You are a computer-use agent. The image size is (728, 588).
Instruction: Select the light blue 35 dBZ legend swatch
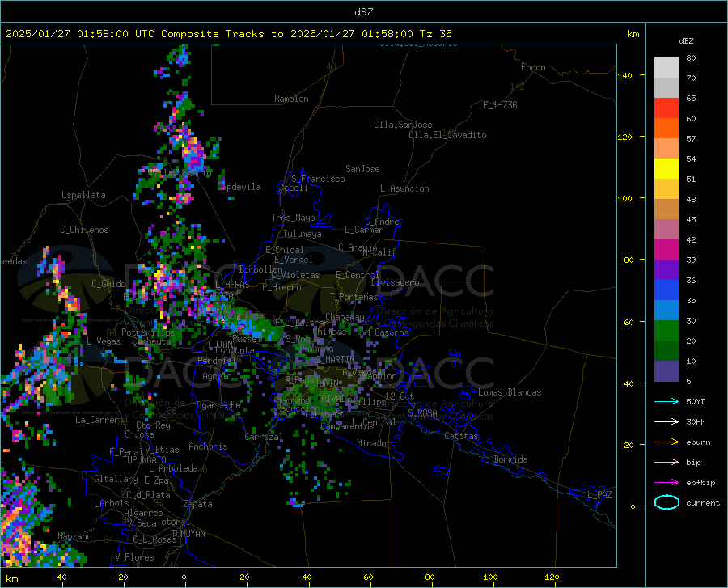tap(667, 311)
